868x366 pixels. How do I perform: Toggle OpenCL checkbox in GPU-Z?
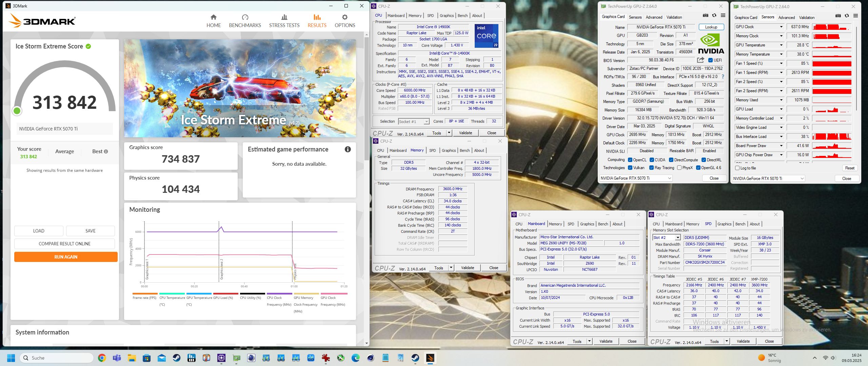tap(630, 160)
